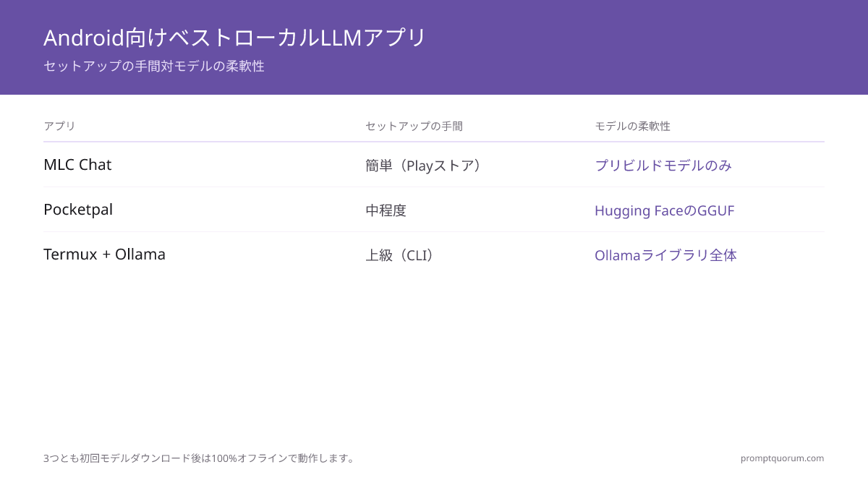The height and width of the screenshot is (488, 868).
Task: Select the 'Termux + Ollama' app name cell
Action: (104, 254)
